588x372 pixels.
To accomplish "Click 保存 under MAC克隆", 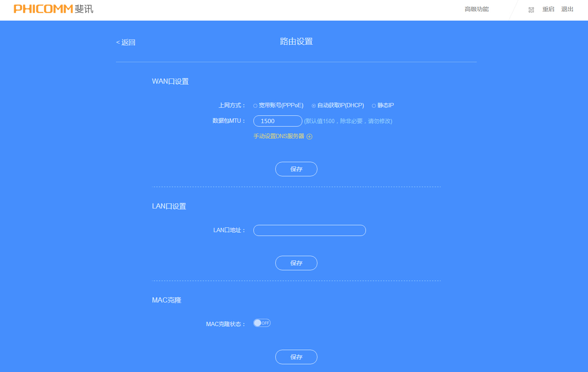I will 296,357.
